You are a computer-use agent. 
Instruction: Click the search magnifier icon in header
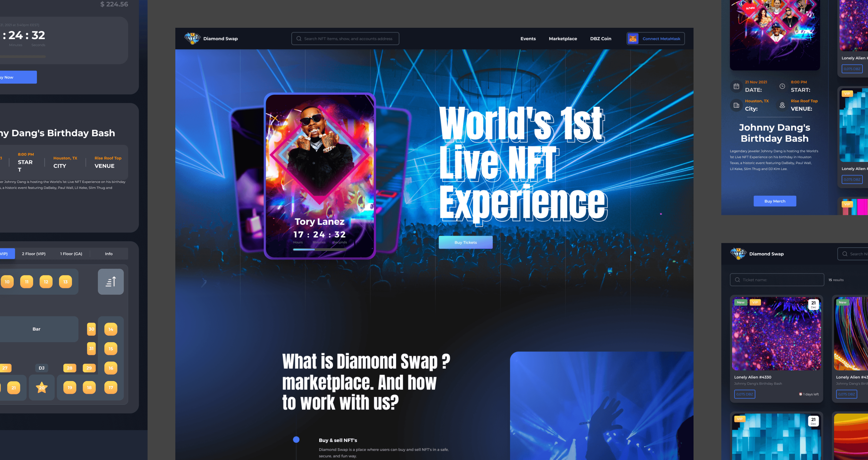pos(299,39)
